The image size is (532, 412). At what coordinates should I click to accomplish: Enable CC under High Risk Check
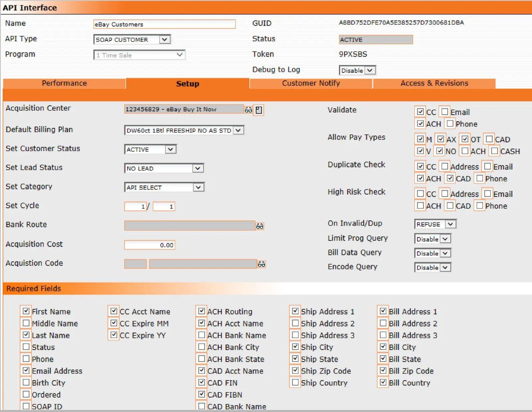(x=420, y=193)
